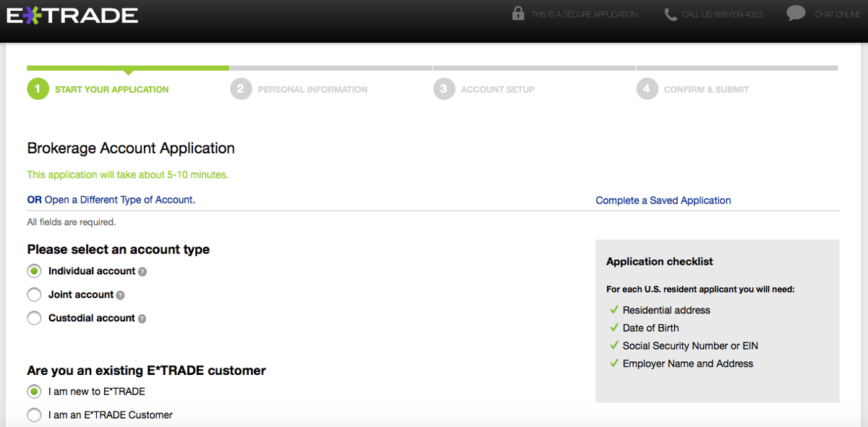Click Complete a Saved Application link
Screen dimensions: 868x427
coord(663,200)
